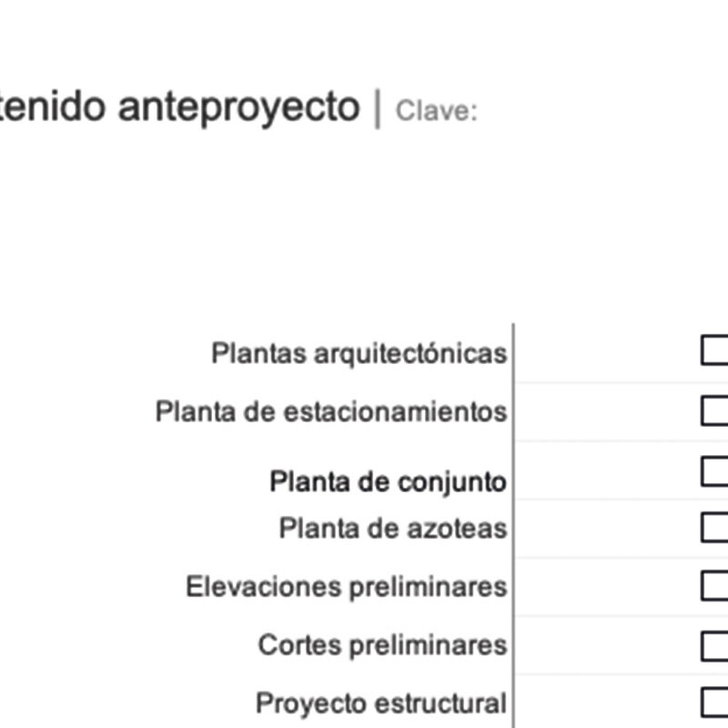
Task: Select the Planta de conjunto label
Action: click(387, 481)
